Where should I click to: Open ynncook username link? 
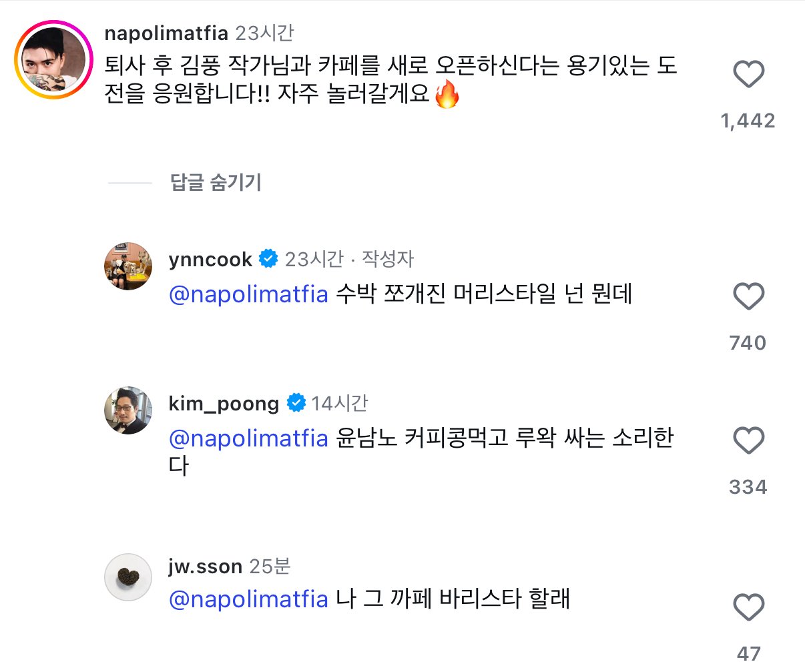[x=210, y=259]
